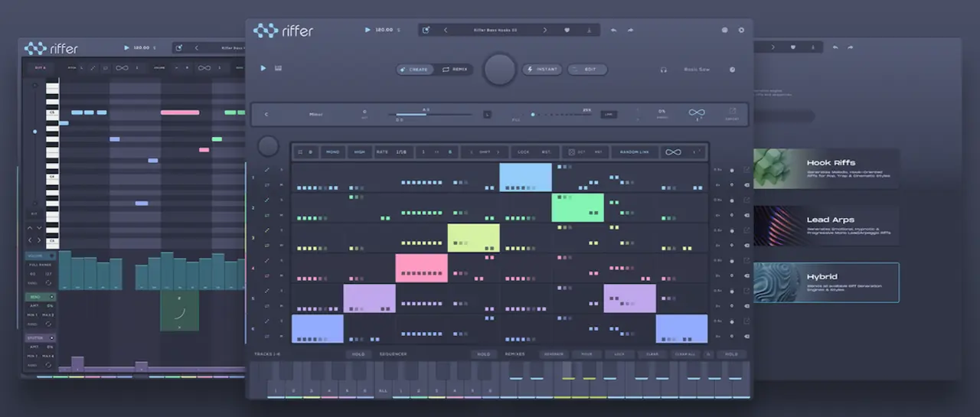Toggle HIGH in the sequencer toolbar
Image resolution: width=980 pixels, height=417 pixels.
point(359,152)
